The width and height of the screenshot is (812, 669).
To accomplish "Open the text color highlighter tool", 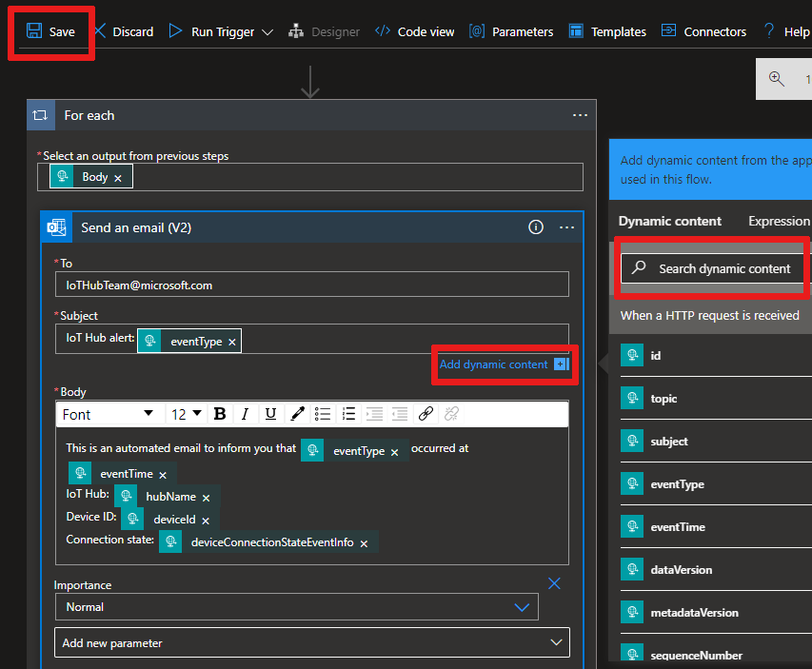I will click(x=297, y=414).
